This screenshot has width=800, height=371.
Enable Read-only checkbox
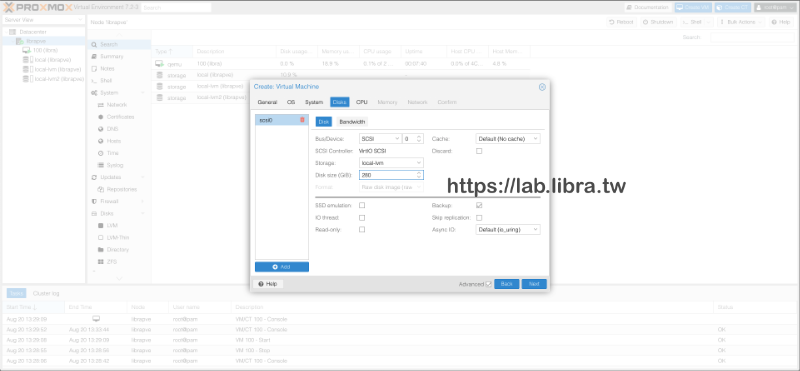(362, 230)
